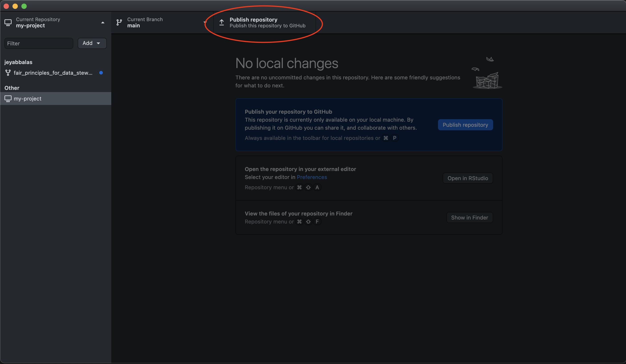Click the Current Repository monitor icon
This screenshot has height=364, width=626.
click(x=8, y=23)
